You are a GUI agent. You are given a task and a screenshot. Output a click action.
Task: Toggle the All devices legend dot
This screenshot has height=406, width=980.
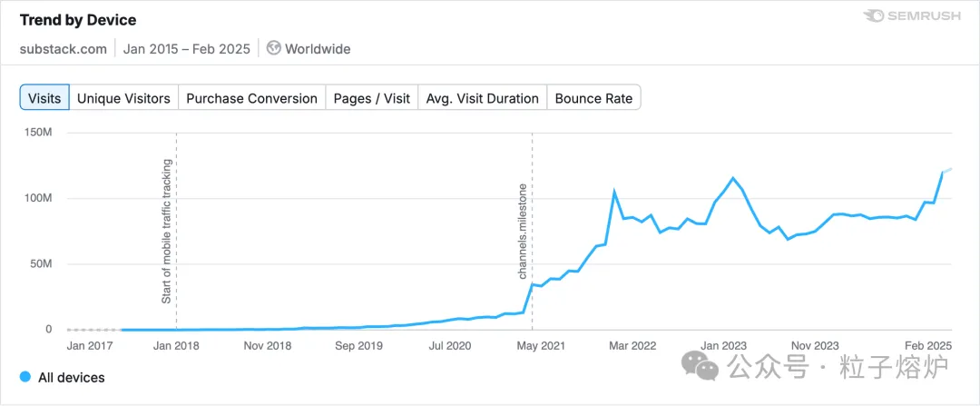[x=25, y=377]
